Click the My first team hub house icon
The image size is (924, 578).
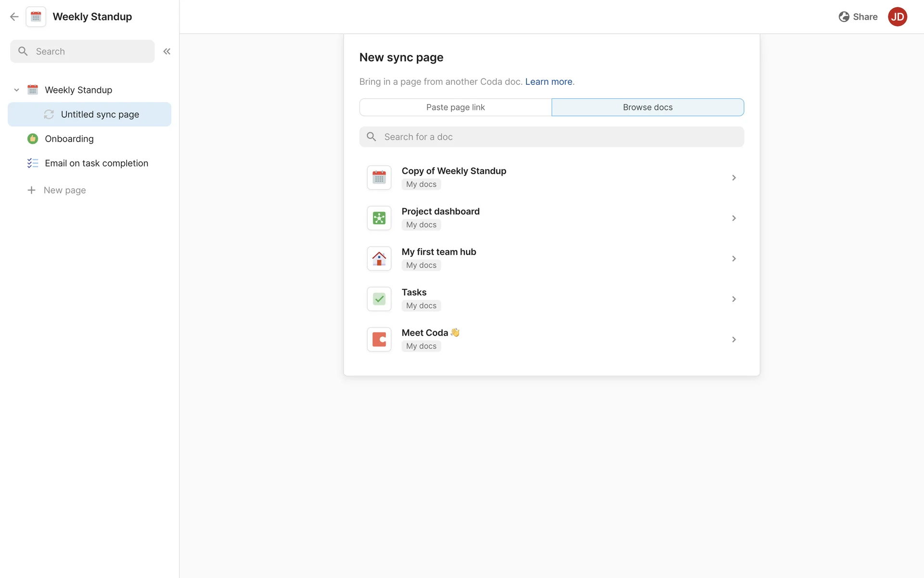[x=379, y=259]
